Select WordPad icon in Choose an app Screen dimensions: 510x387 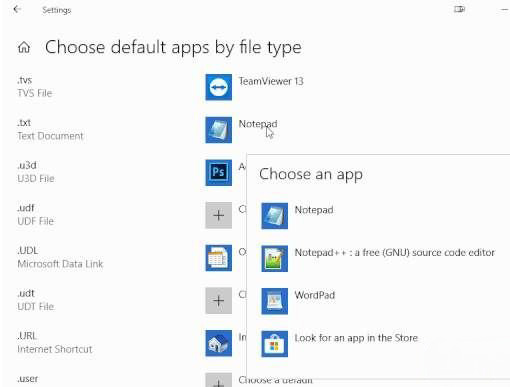click(274, 301)
